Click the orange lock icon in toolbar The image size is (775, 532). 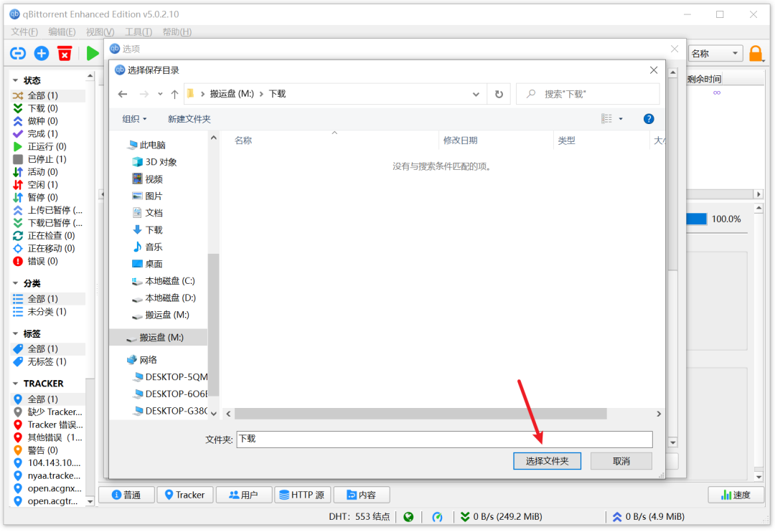pyautogui.click(x=755, y=53)
